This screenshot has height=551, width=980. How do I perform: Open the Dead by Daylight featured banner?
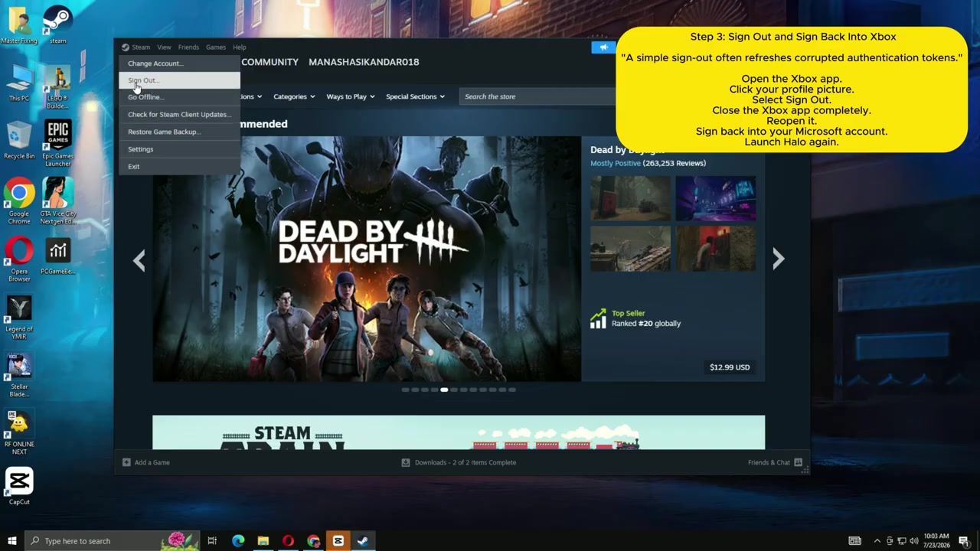click(367, 259)
